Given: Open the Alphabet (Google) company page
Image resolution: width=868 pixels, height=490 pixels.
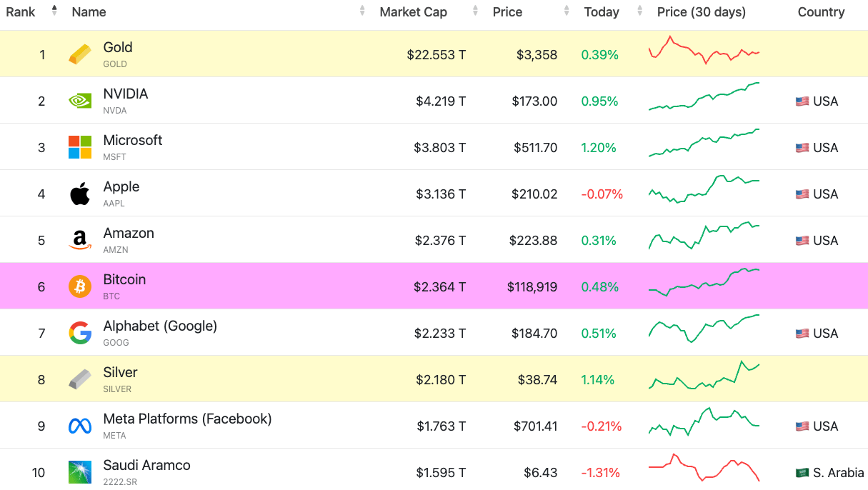Looking at the screenshot, I should point(160,326).
